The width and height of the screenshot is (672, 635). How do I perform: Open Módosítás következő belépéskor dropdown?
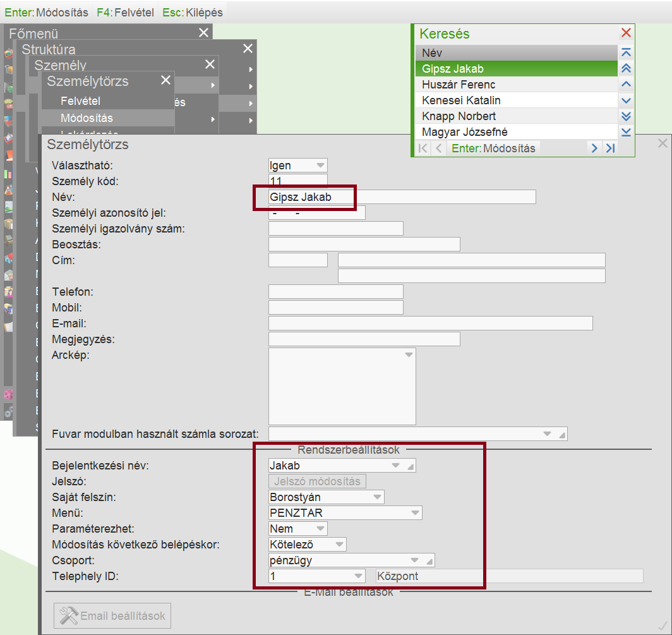[x=339, y=545]
